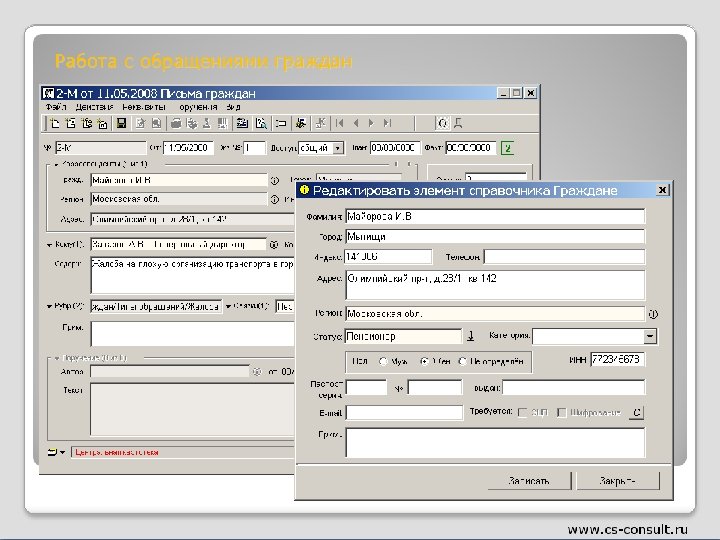Click the floppy-disk save icon in toolbar
This screenshot has width=720, height=540.
coord(121,123)
